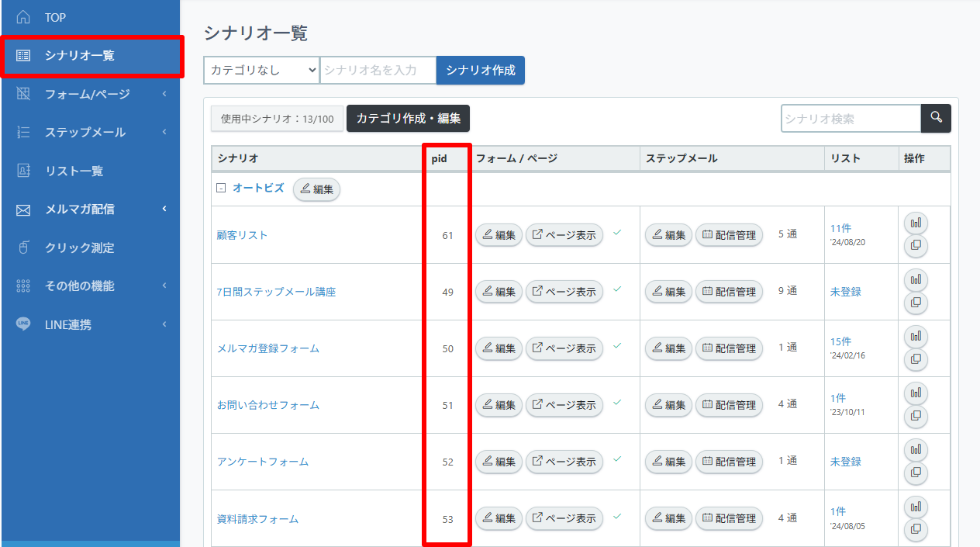Open chart icon for 資料請求フォーム row
Image resolution: width=980 pixels, height=547 pixels.
916,507
